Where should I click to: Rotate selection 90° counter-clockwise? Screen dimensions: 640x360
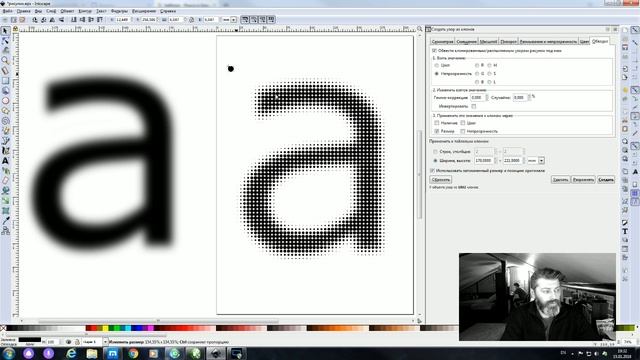35,20
